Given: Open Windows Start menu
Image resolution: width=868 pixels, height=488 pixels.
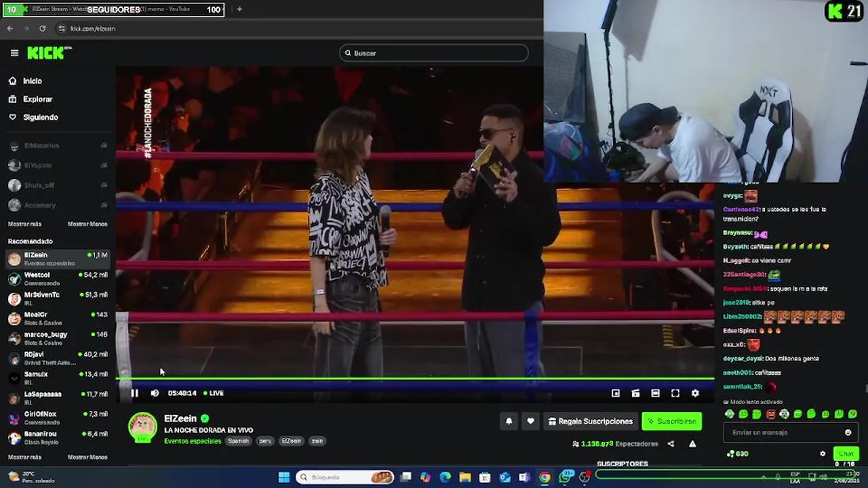Looking at the screenshot, I should point(284,477).
